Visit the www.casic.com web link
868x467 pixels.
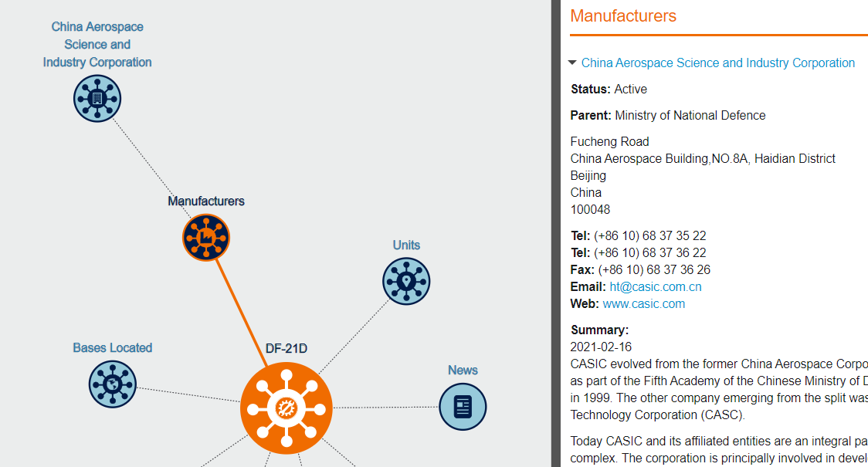pyautogui.click(x=644, y=304)
